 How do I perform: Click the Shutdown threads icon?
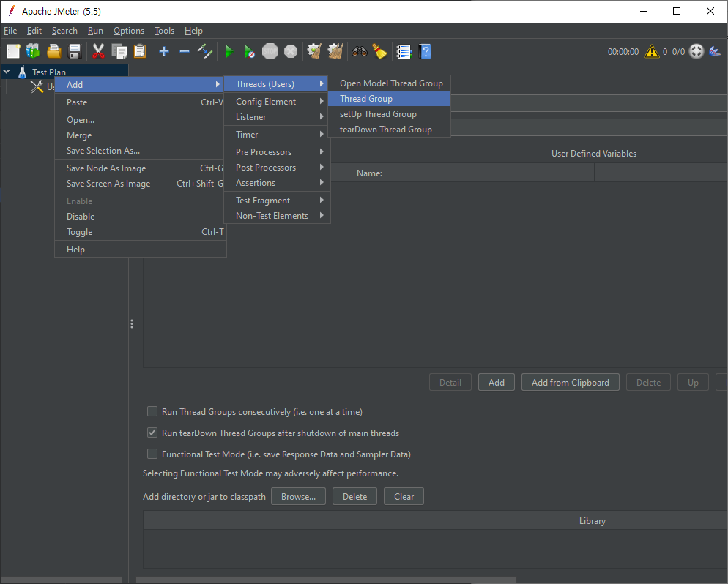point(291,51)
